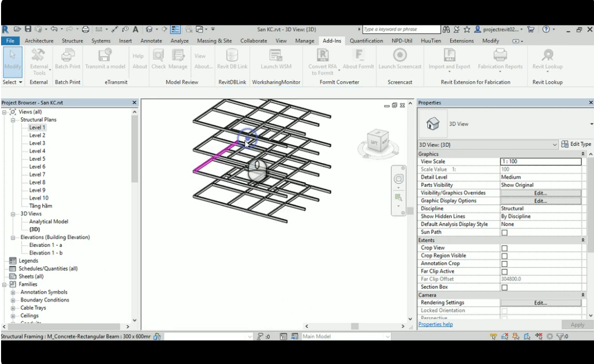
Task: Open the Properties help link
Action: [435, 324]
